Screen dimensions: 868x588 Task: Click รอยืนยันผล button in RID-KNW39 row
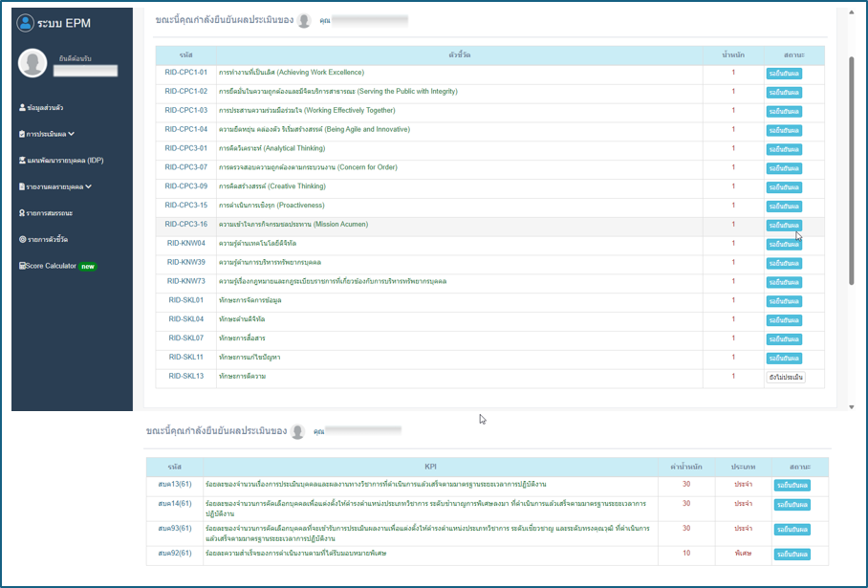pyautogui.click(x=784, y=263)
